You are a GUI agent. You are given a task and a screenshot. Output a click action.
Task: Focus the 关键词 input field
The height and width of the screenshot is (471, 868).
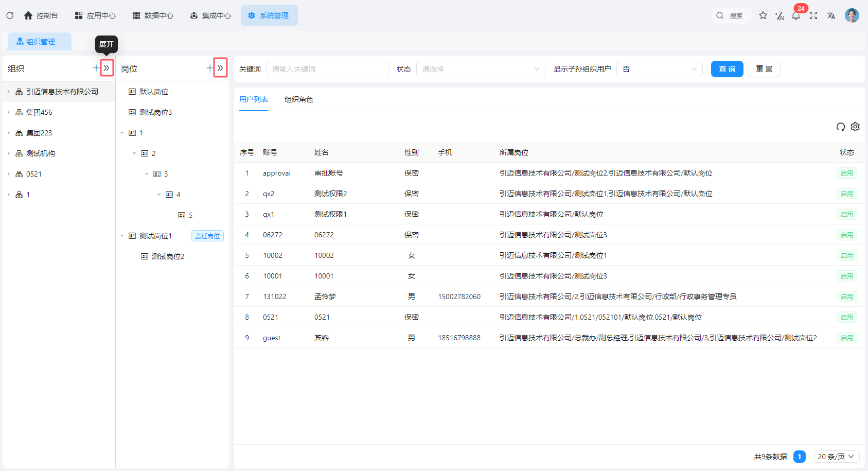327,69
